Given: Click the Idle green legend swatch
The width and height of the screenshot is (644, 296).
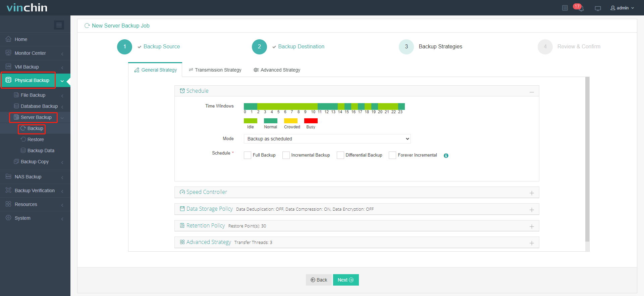Looking at the screenshot, I should tap(251, 121).
